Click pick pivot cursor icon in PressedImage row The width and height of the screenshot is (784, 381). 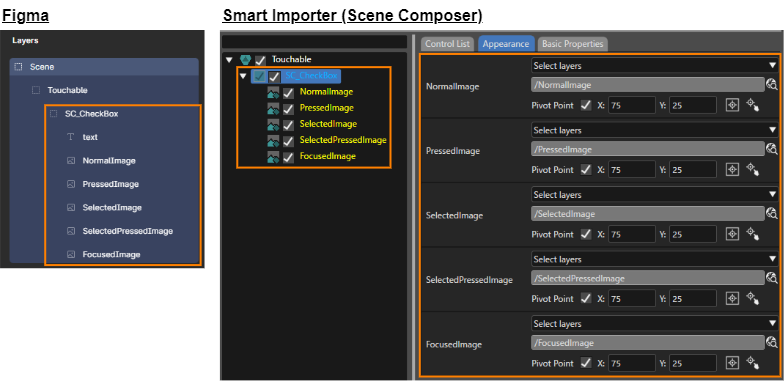(753, 170)
